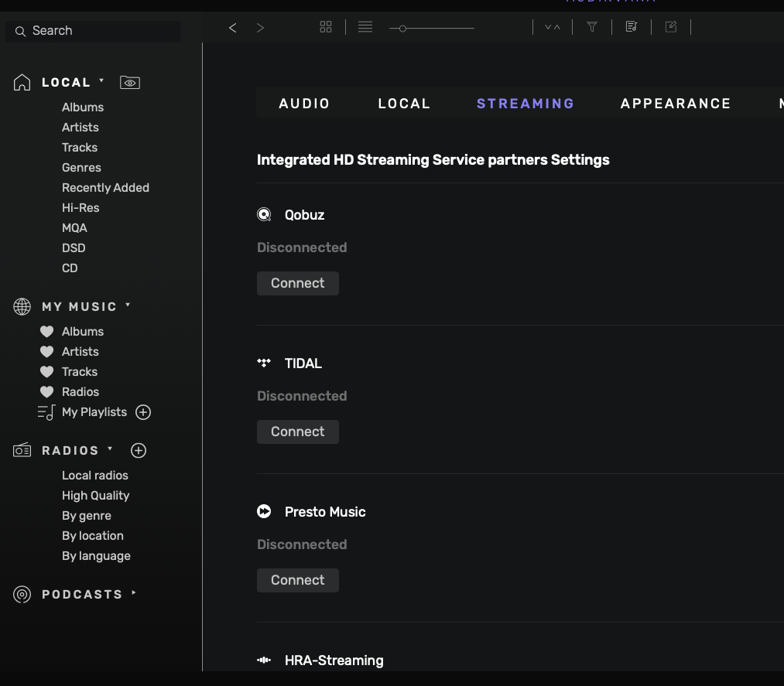Open favorite Albums under My Music
Image resolution: width=784 pixels, height=686 pixels.
(83, 332)
